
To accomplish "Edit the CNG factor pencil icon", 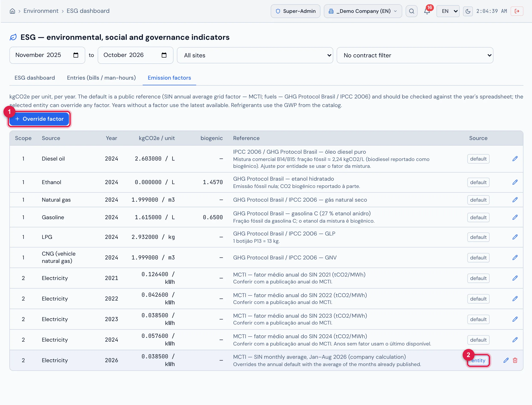I will pyautogui.click(x=515, y=258).
